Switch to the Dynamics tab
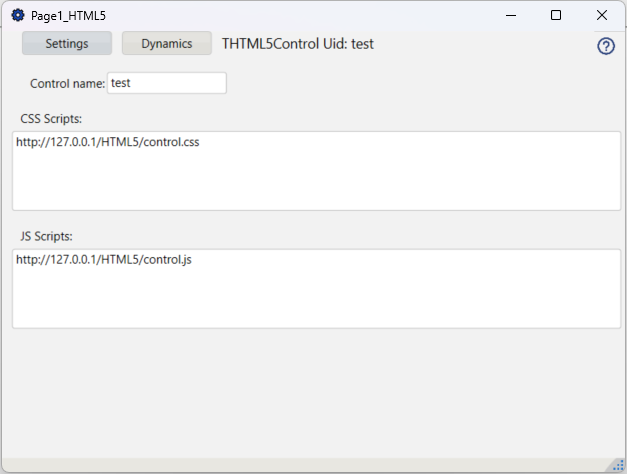Viewport: 627px width, 474px height. (167, 43)
